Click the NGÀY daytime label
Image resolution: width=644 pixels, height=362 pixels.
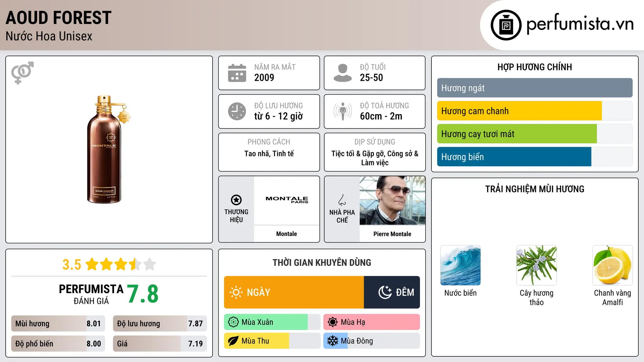click(258, 292)
